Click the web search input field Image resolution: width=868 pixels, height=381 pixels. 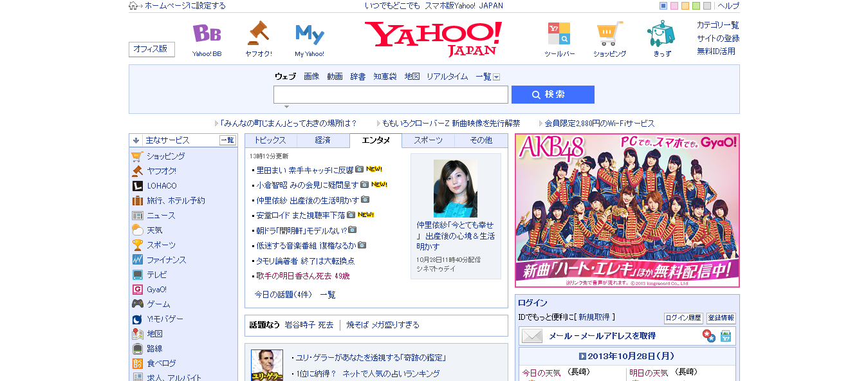coord(391,95)
